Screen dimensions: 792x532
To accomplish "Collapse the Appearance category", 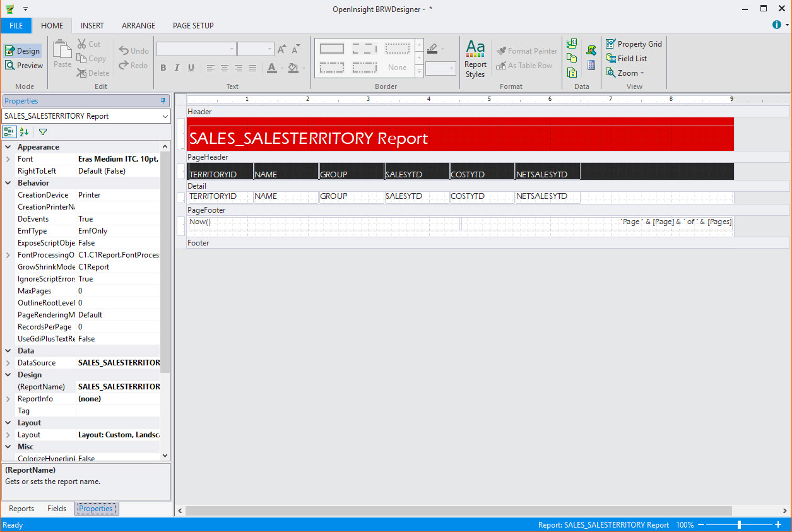I will (8, 147).
